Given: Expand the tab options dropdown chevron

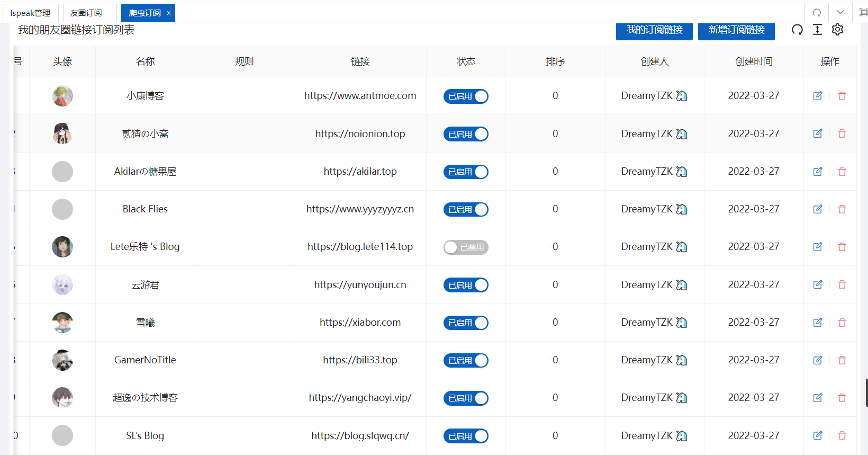Looking at the screenshot, I should click(840, 12).
